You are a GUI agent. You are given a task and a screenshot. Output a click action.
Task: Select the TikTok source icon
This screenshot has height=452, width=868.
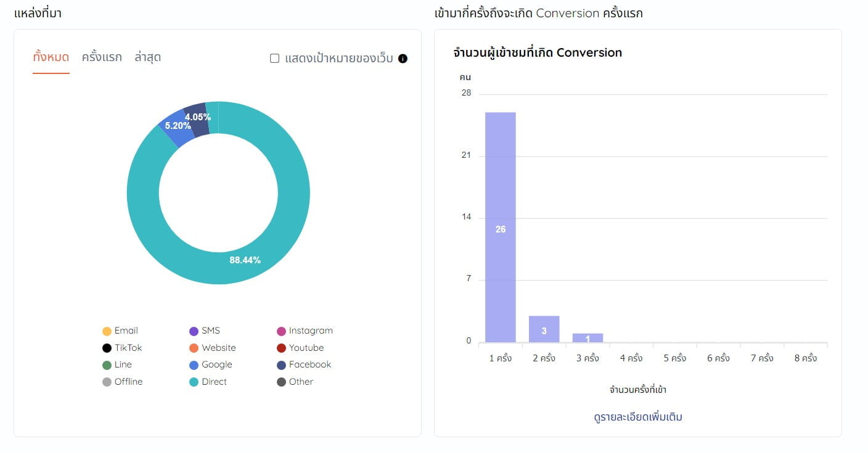pos(106,347)
